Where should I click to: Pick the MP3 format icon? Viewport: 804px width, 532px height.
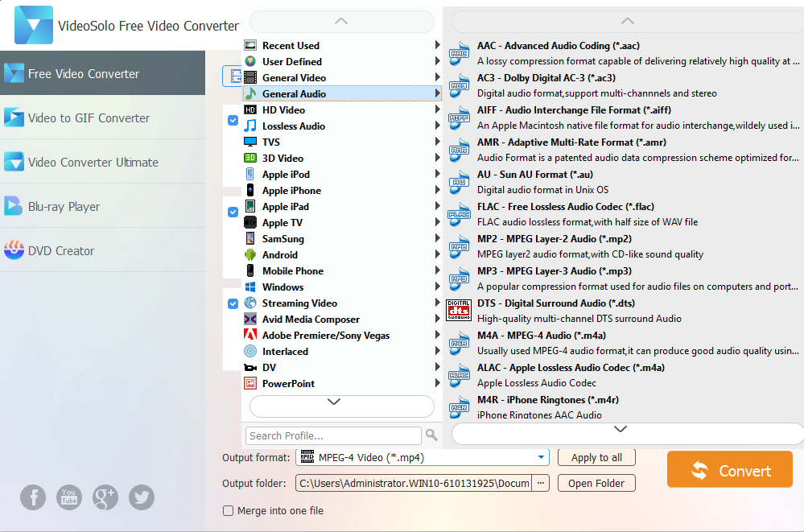coord(459,279)
